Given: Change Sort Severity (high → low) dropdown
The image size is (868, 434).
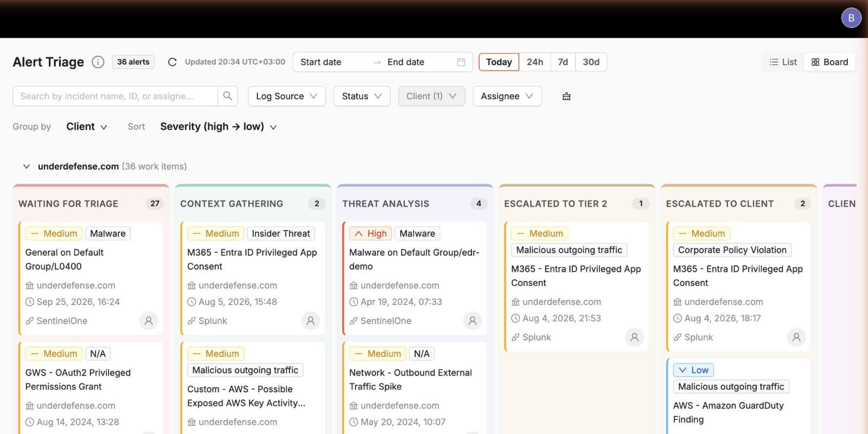Looking at the screenshot, I should tap(219, 126).
